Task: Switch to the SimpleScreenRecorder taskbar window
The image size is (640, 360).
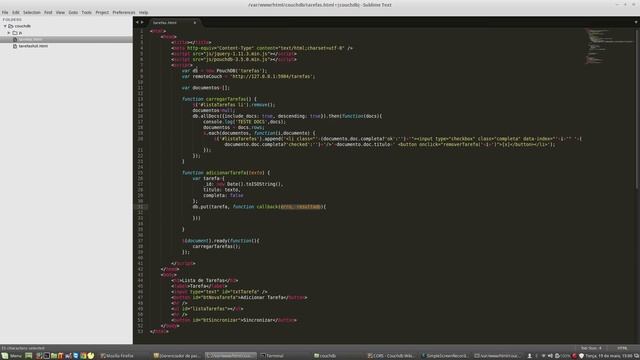Action: click(445, 356)
